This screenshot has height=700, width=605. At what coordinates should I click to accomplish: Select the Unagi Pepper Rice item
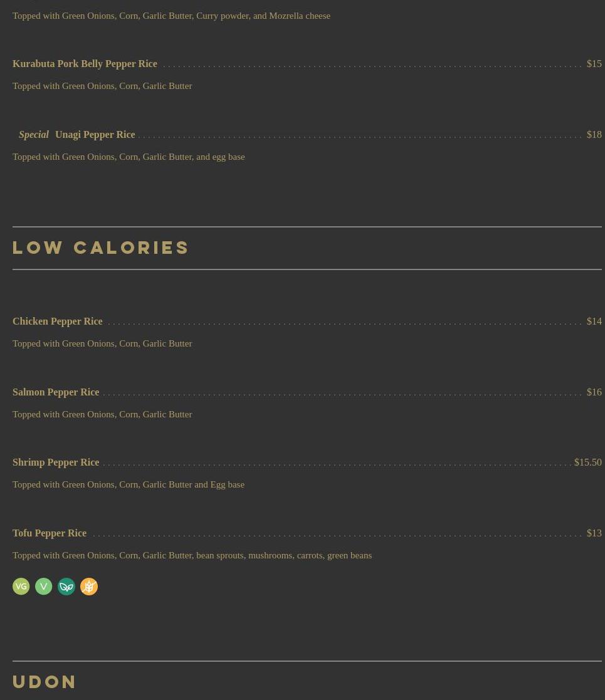tap(95, 135)
